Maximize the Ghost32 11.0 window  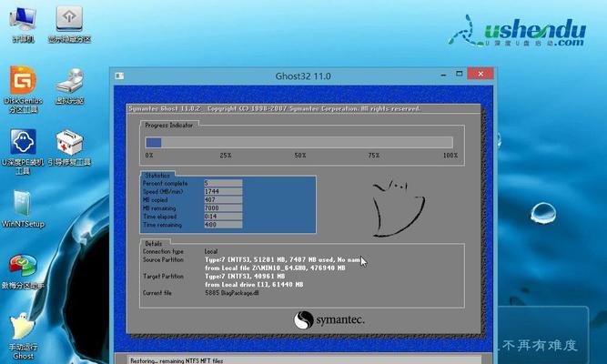tap(460, 74)
